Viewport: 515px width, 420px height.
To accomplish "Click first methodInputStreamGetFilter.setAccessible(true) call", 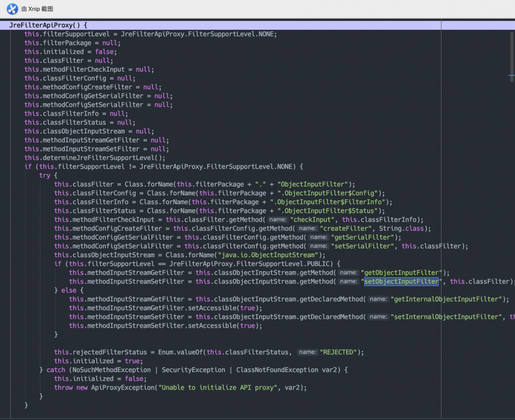I will pos(165,308).
